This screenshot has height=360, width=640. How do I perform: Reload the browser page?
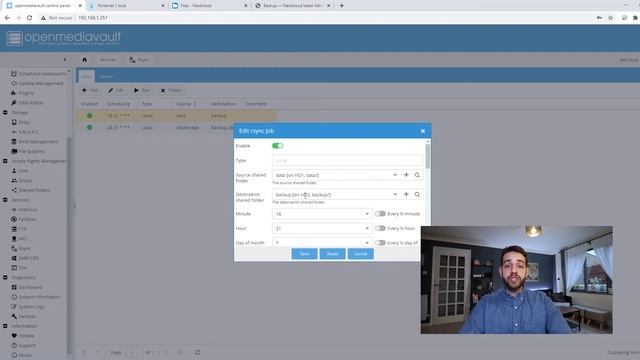tap(29, 18)
